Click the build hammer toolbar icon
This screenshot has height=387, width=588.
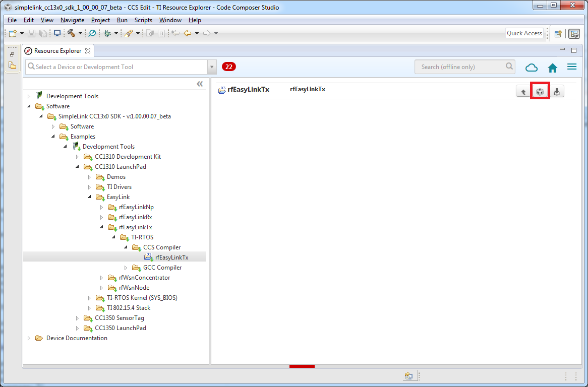pyautogui.click(x=71, y=33)
